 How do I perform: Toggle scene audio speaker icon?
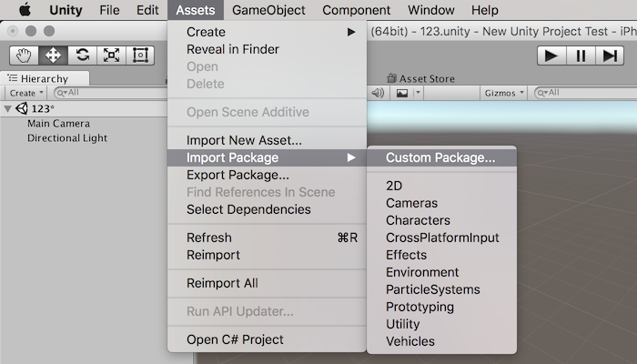pos(378,93)
